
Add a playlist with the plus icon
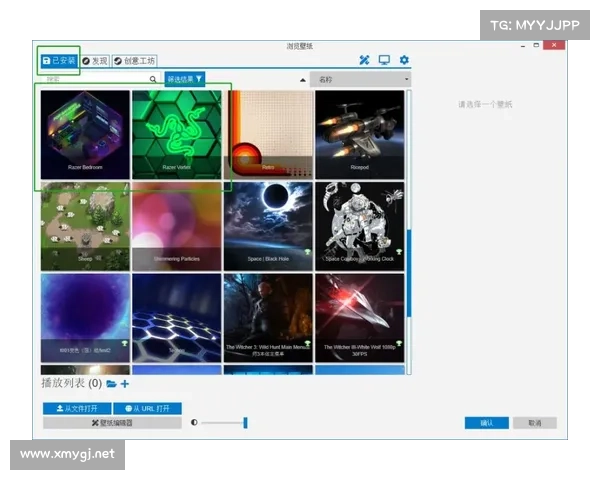click(x=125, y=384)
